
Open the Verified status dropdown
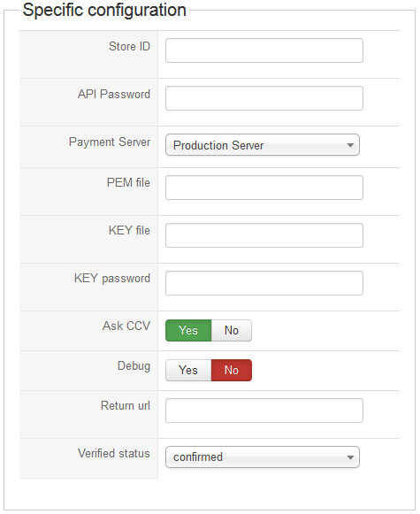pyautogui.click(x=263, y=457)
